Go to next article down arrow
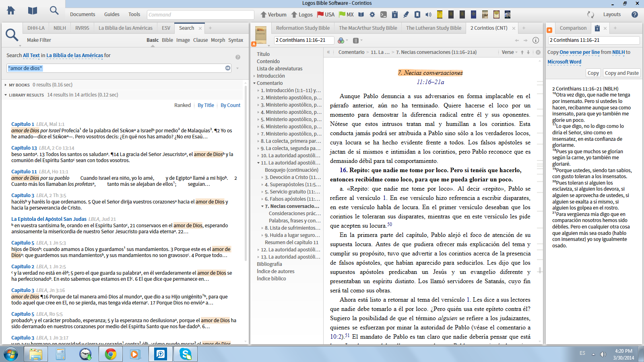Viewport: 644px width, 362px height. [528, 52]
